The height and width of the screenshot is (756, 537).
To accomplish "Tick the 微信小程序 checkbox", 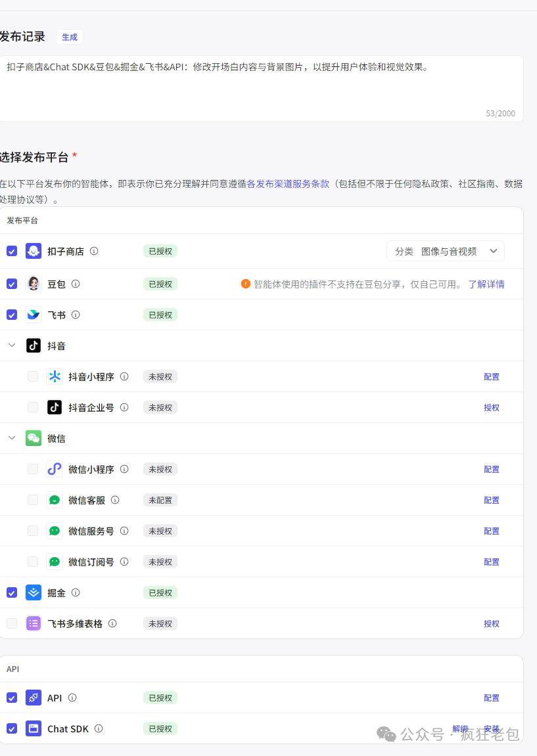I will 33,469.
